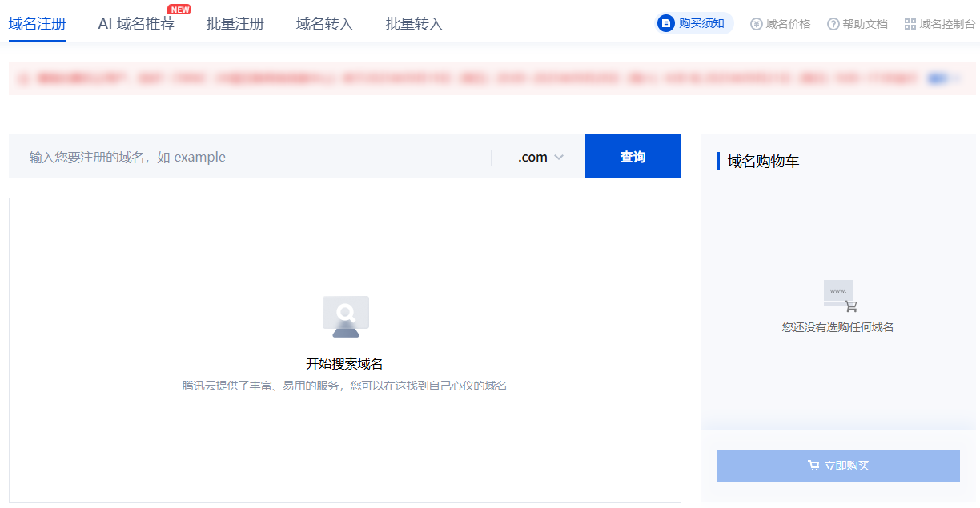The width and height of the screenshot is (980, 508).
Task: Open the 批量注册 tab
Action: pos(235,24)
